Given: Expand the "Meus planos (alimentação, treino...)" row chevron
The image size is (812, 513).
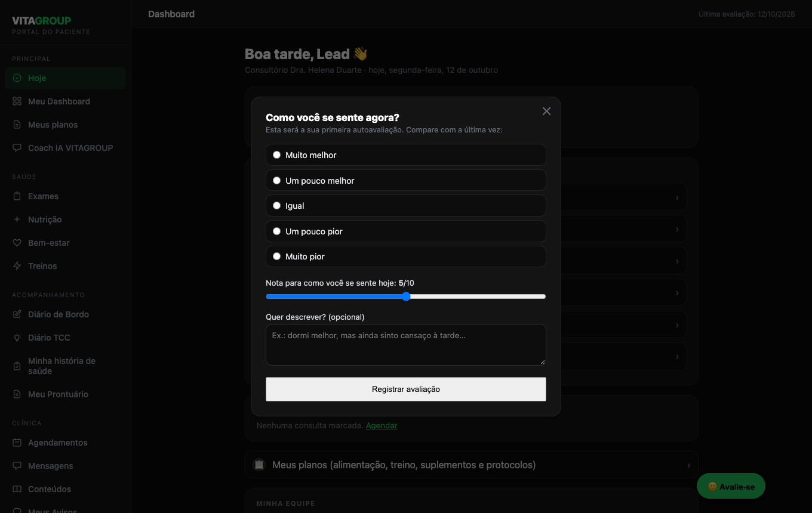Looking at the screenshot, I should (688, 465).
